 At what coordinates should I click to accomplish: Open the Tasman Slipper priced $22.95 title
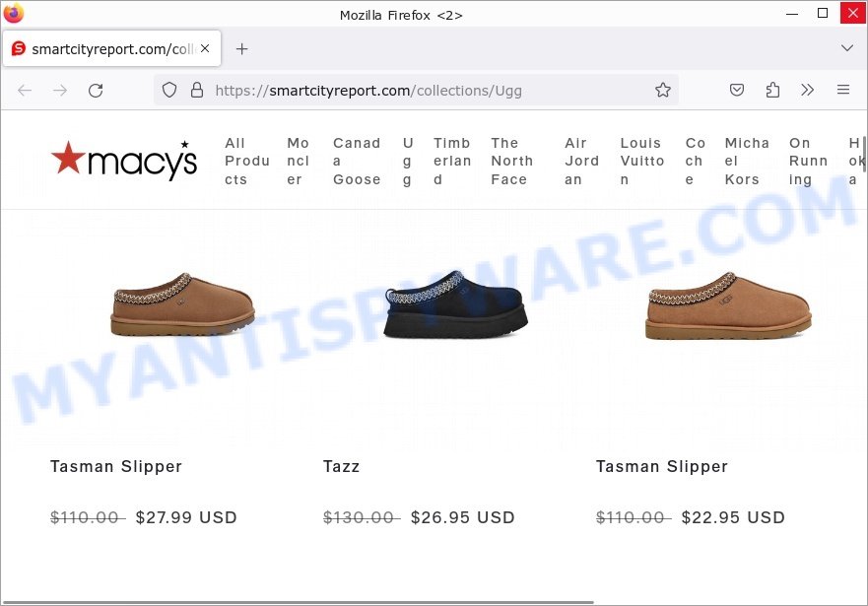[x=662, y=466]
